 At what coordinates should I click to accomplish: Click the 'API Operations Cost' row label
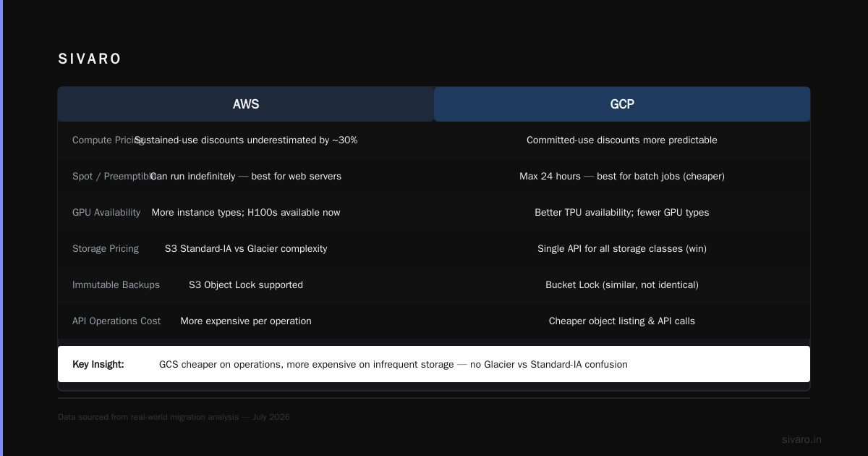[116, 321]
